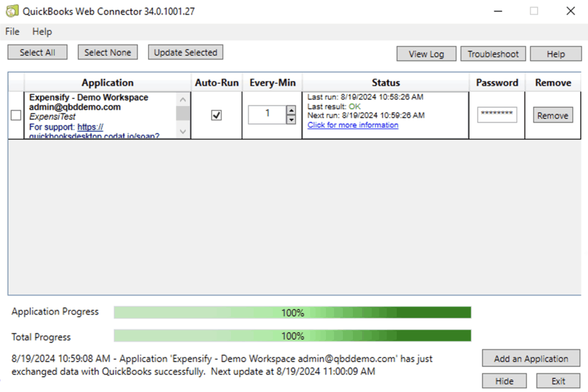
Task: Click the ExpensiTest company file text
Action: 52,117
